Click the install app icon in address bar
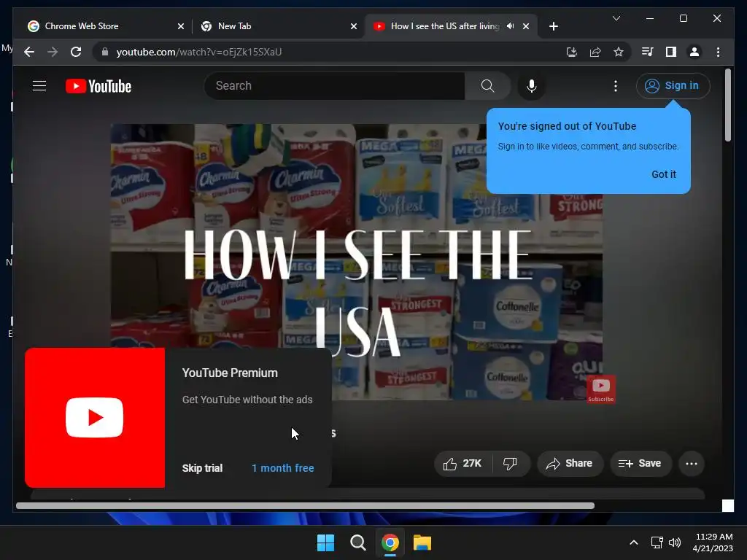The height and width of the screenshot is (560, 747). [572, 52]
